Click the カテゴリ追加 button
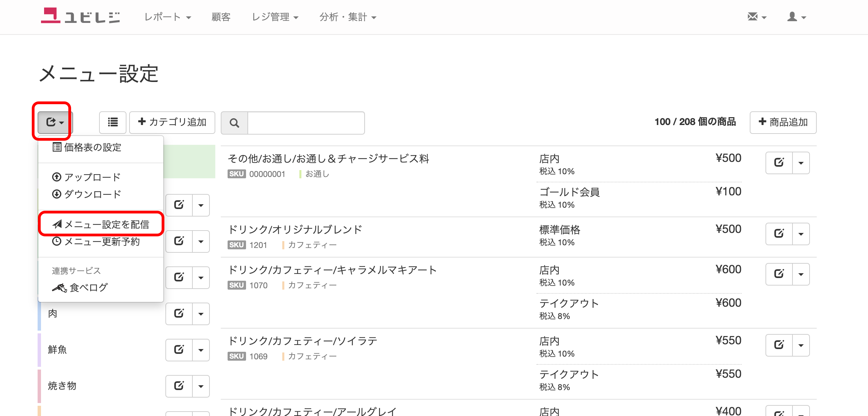 click(172, 122)
